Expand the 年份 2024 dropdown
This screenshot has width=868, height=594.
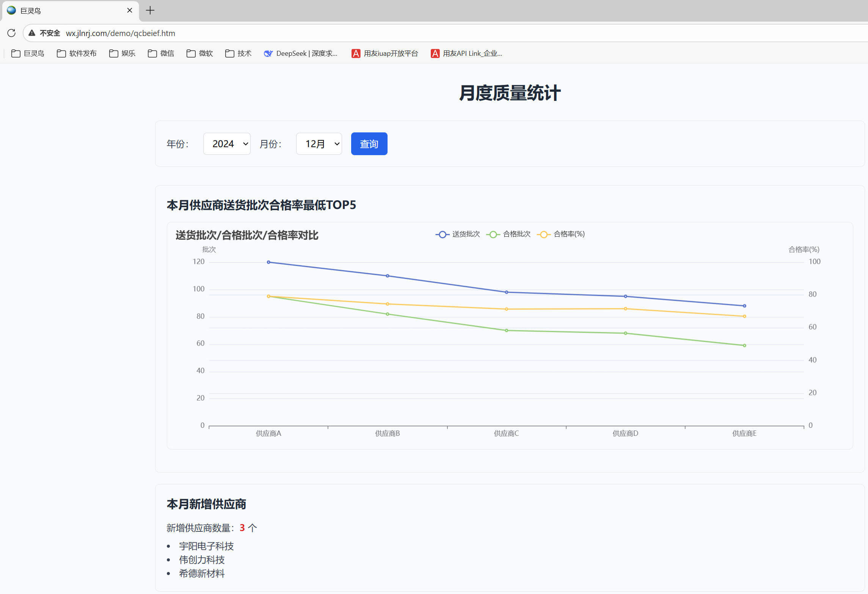227,144
